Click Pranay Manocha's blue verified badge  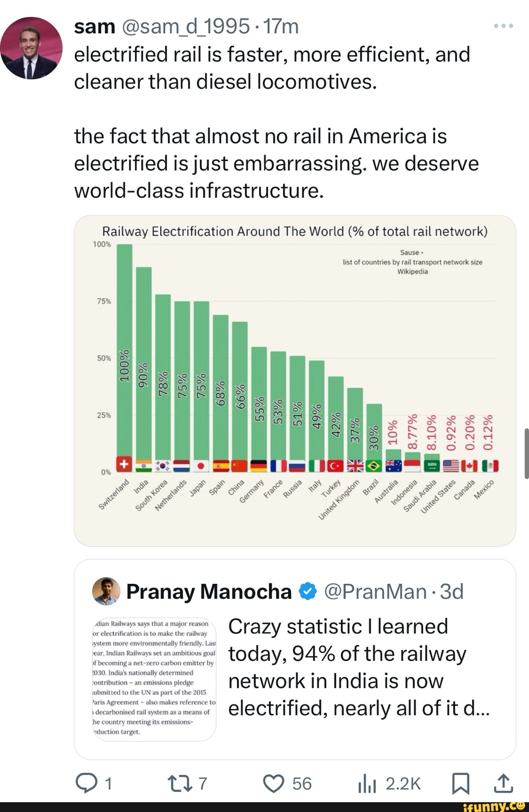point(308,592)
